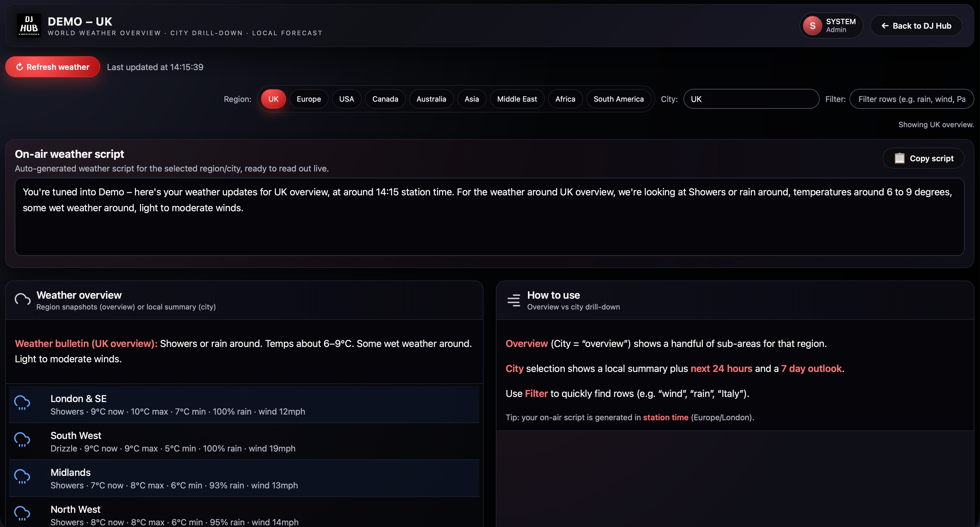Click the SYSTEM Admin avatar circle
The height and width of the screenshot is (527, 980).
(813, 26)
